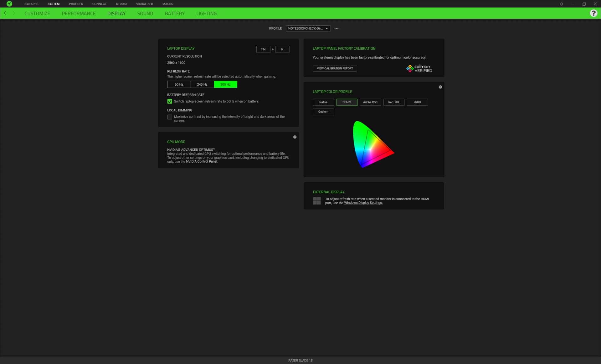Click View Calibration Report button
601x364 pixels.
[335, 68]
